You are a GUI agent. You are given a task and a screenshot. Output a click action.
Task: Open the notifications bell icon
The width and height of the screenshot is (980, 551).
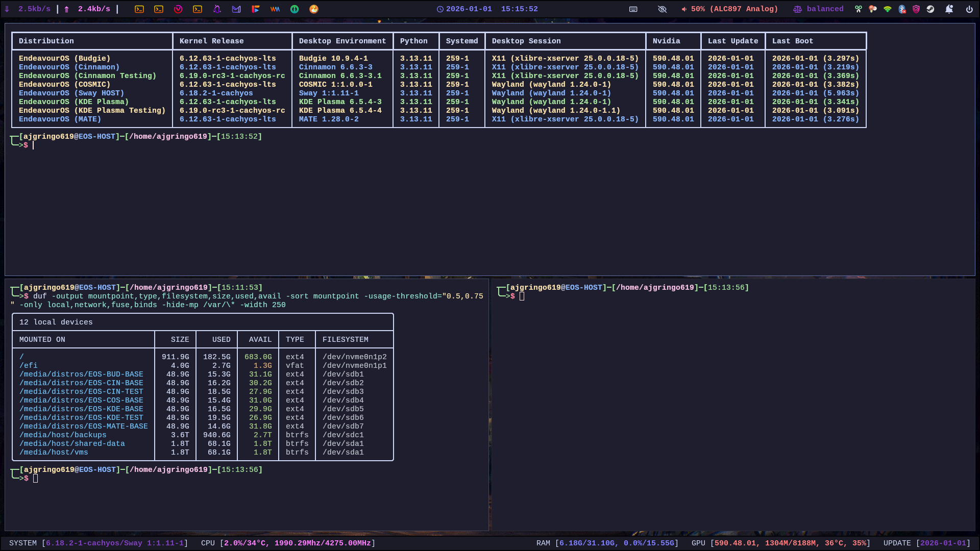click(949, 9)
